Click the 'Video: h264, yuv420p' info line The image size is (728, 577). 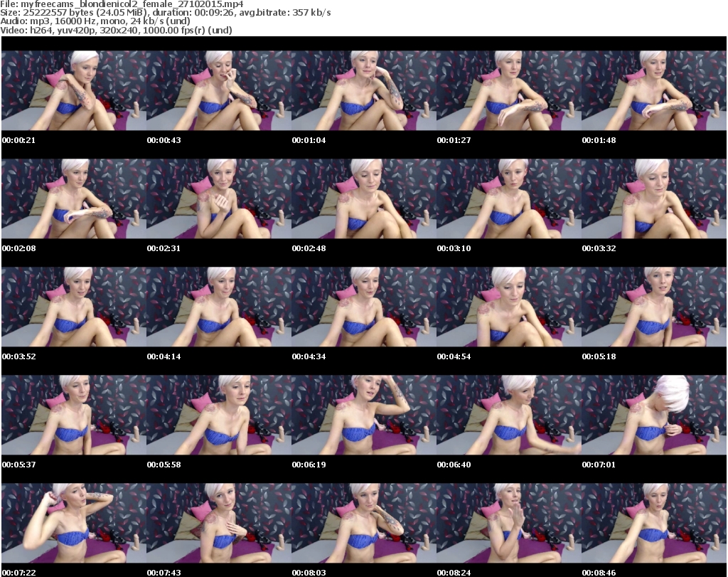[x=116, y=30]
